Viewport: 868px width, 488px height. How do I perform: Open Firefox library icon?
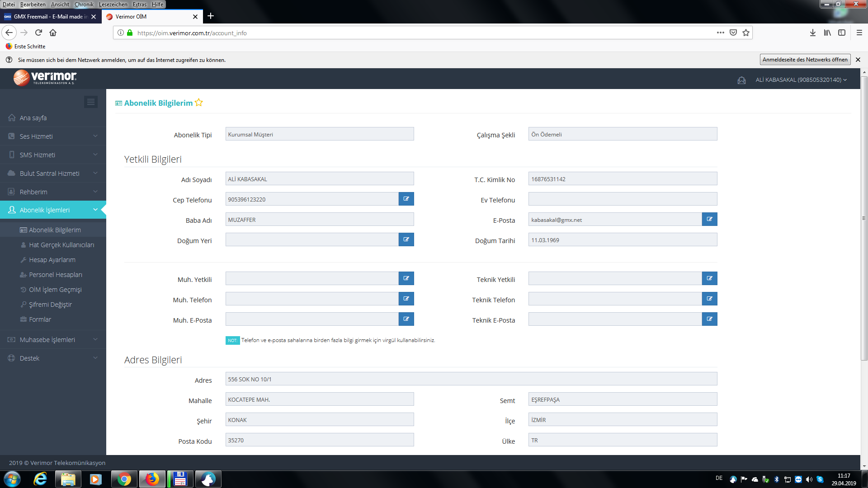(827, 33)
